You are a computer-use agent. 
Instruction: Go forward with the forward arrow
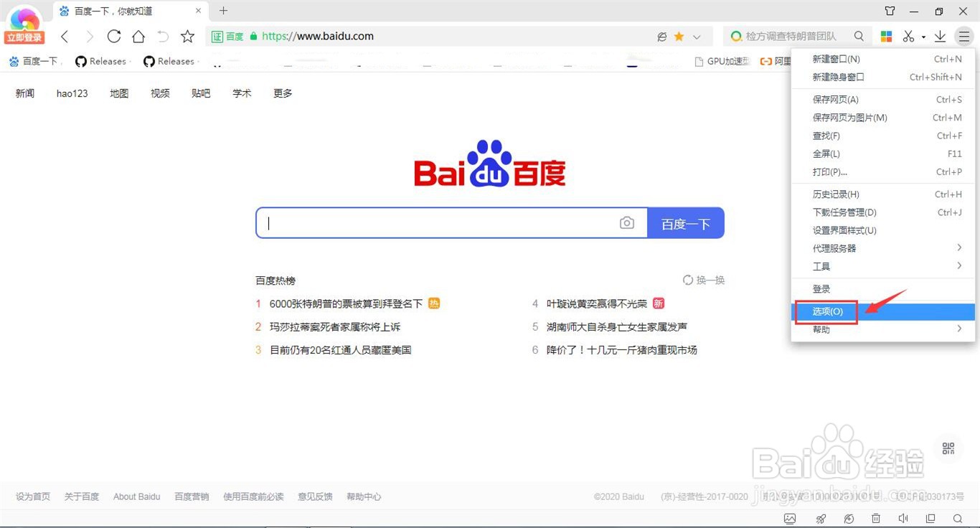pos(89,37)
